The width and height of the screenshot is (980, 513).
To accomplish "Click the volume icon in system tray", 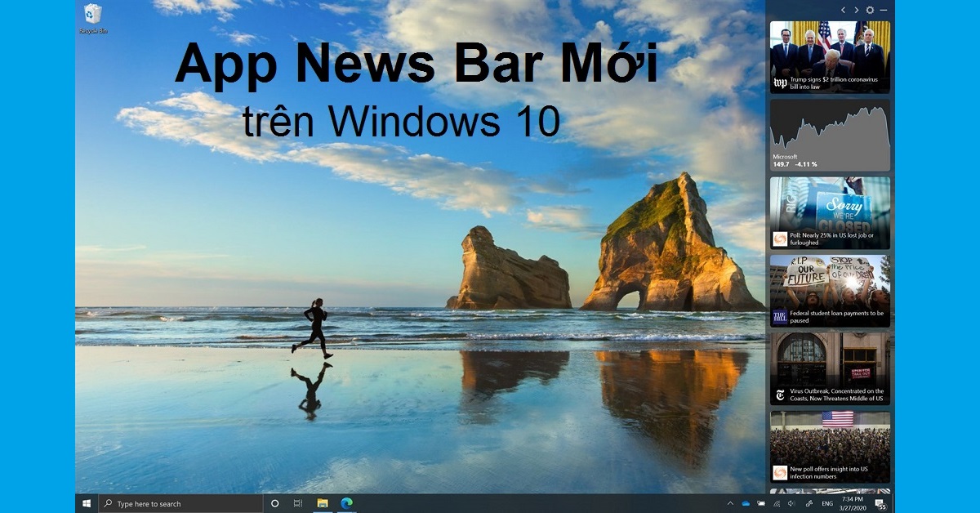I will tap(791, 503).
